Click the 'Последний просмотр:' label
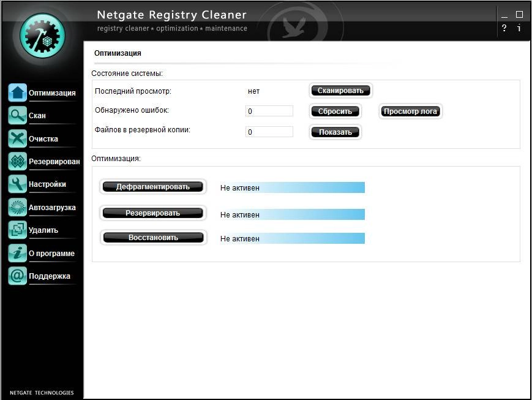Screen dimensions: 532x400 133,91
